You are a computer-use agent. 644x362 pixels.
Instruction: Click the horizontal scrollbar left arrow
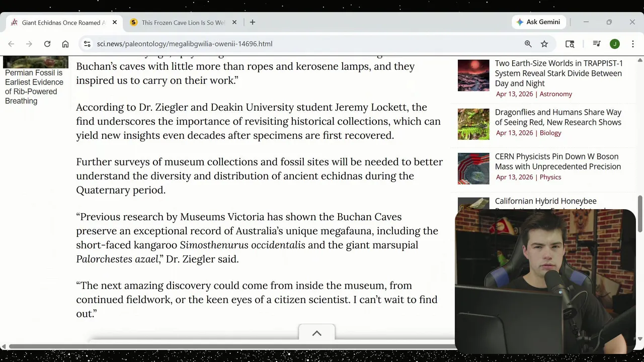(4, 346)
